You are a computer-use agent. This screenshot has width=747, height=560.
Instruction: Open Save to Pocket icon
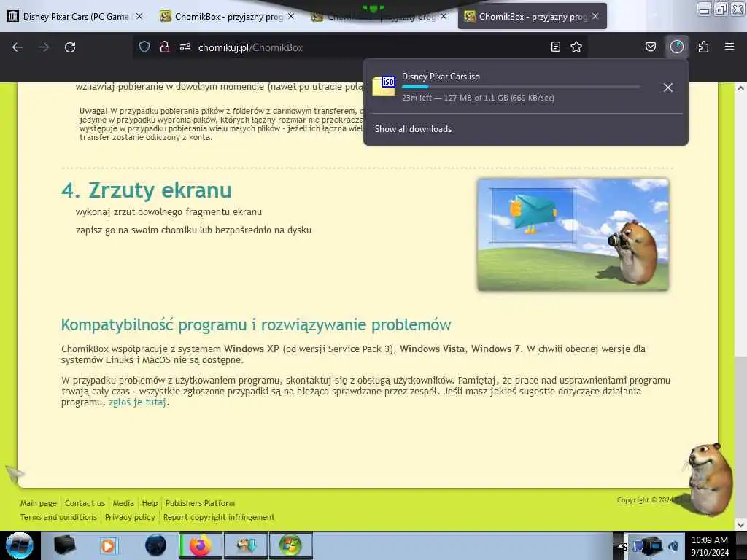coord(651,47)
